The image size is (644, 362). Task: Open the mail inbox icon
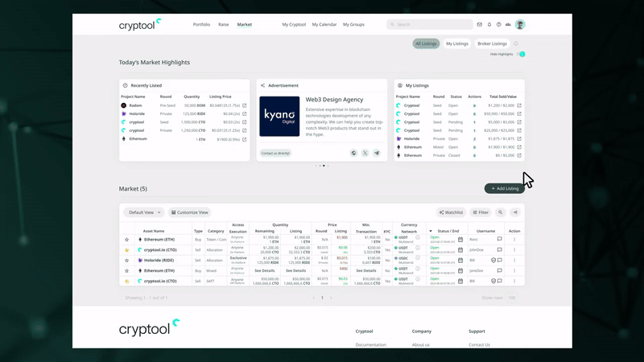479,25
